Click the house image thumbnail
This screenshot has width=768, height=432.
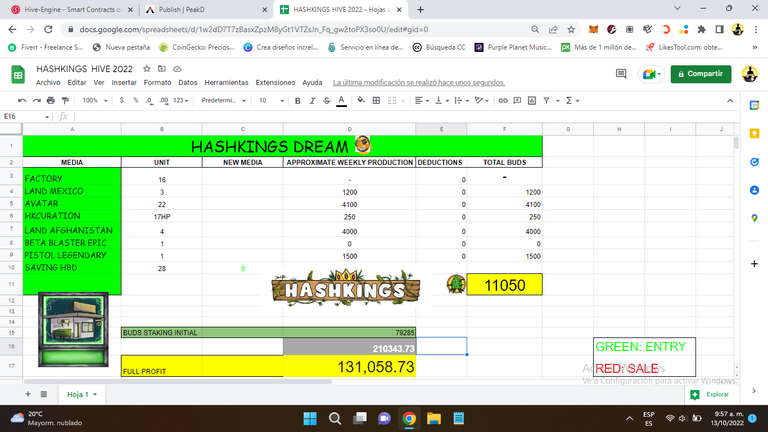pos(73,329)
